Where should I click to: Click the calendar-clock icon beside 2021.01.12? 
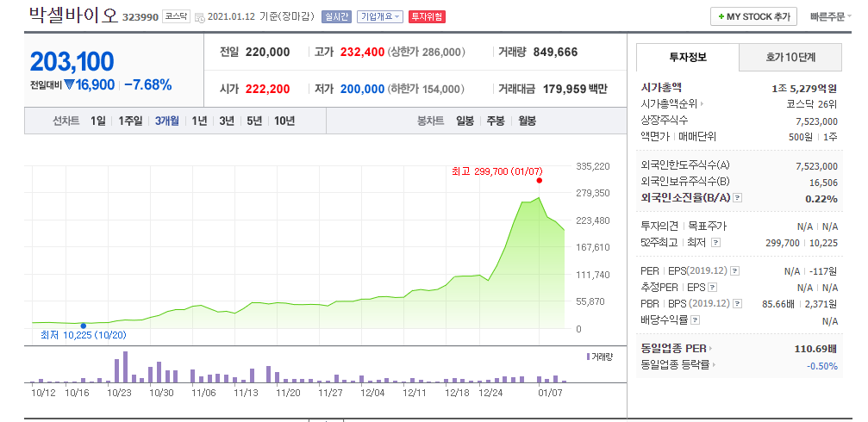click(x=200, y=17)
